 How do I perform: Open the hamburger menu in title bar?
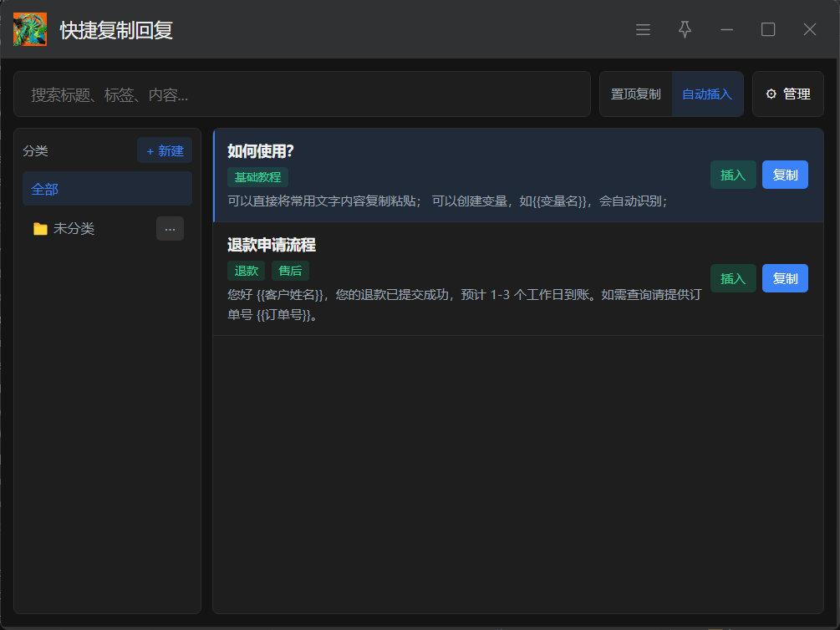point(643,30)
